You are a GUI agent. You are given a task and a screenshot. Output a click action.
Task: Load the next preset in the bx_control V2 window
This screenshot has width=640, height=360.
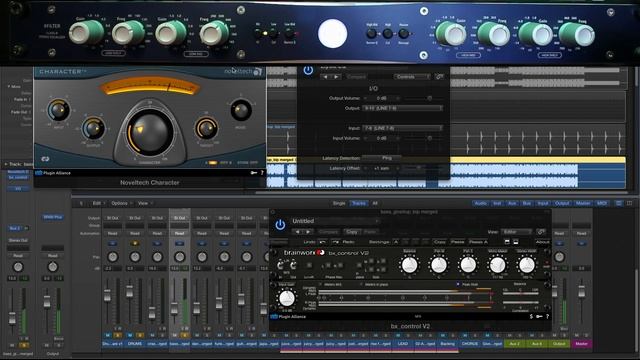(x=308, y=232)
